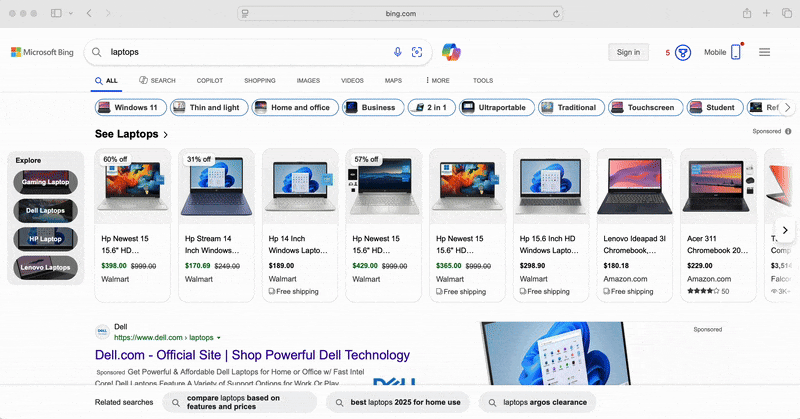Filter by Ultraportable chip
Image resolution: width=800 pixels, height=419 pixels.
click(497, 108)
